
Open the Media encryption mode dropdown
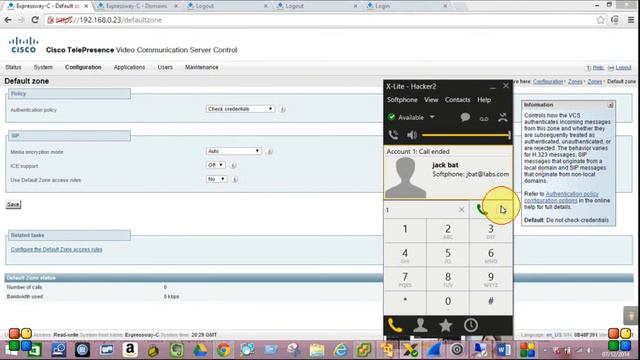pos(233,151)
